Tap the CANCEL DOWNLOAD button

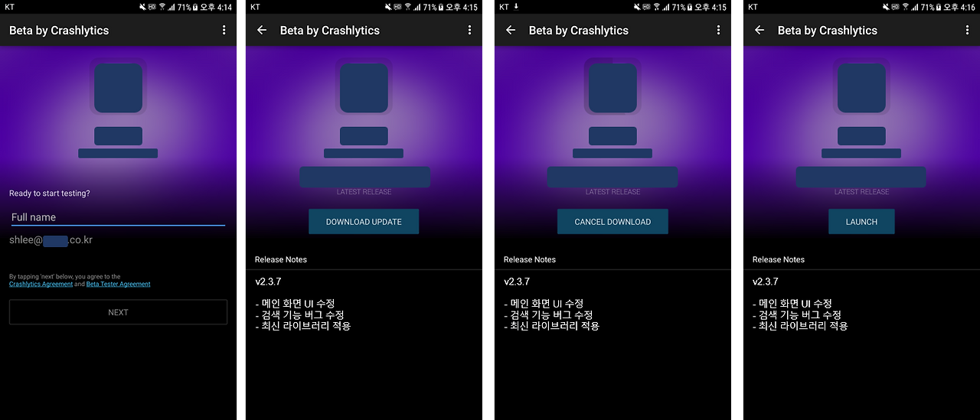click(x=612, y=222)
